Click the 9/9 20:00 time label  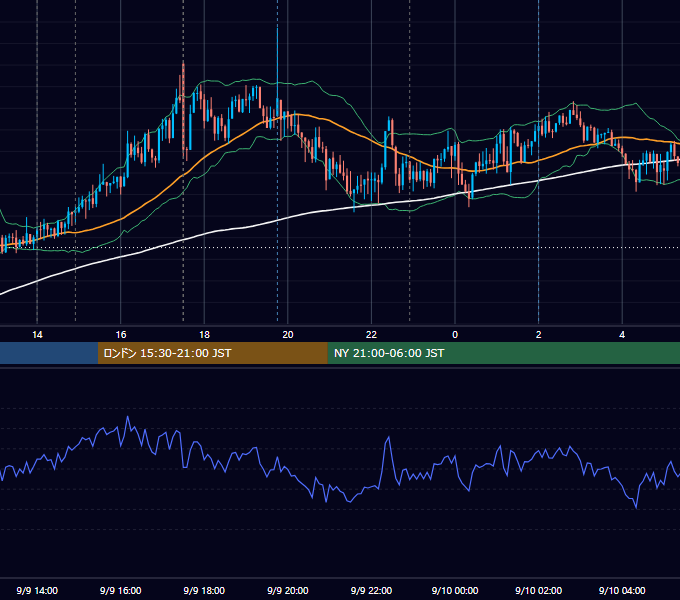point(288,590)
